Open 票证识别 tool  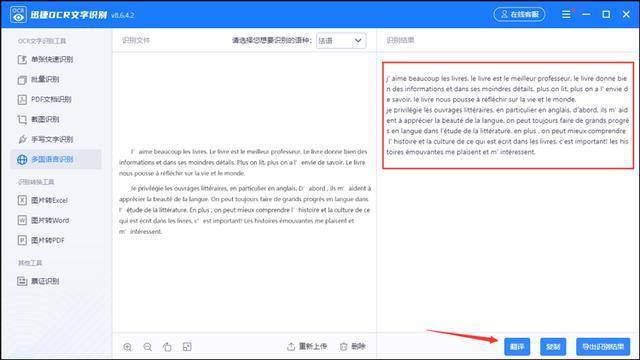[x=38, y=281]
